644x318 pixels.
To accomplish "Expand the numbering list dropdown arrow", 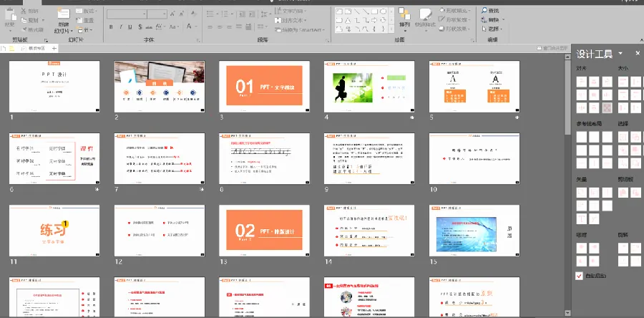I will click(x=231, y=14).
